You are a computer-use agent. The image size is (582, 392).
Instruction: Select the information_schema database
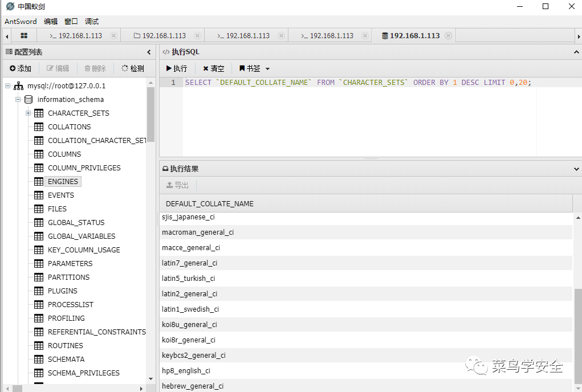[71, 99]
